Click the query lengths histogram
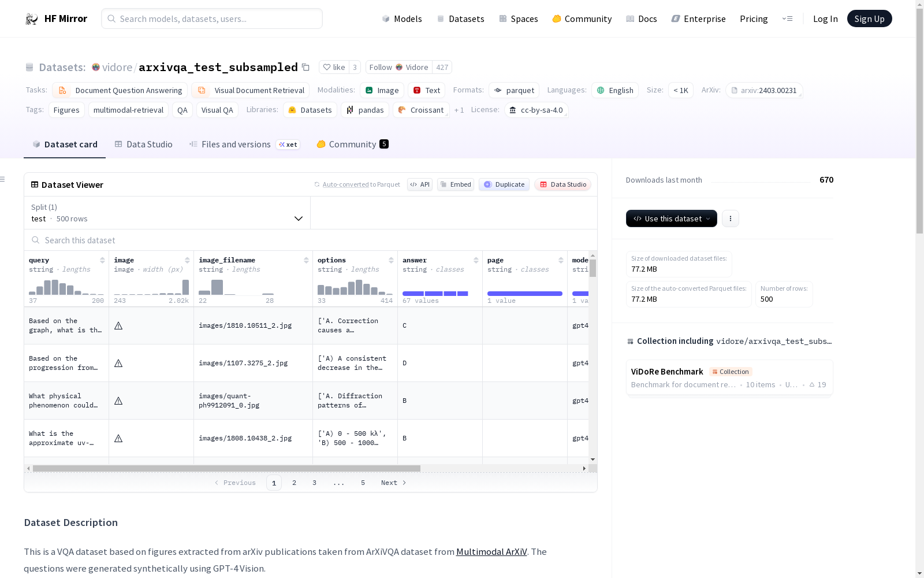 click(x=66, y=287)
